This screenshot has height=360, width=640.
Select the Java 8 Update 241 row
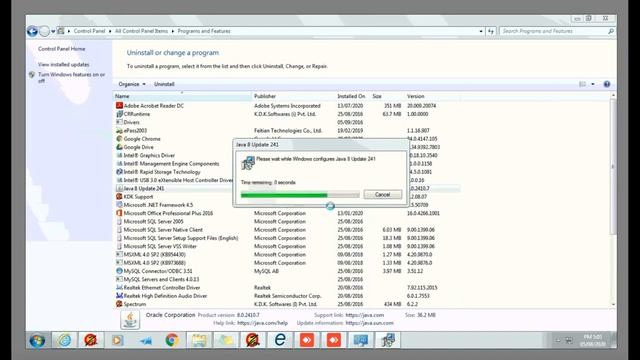coord(287,188)
